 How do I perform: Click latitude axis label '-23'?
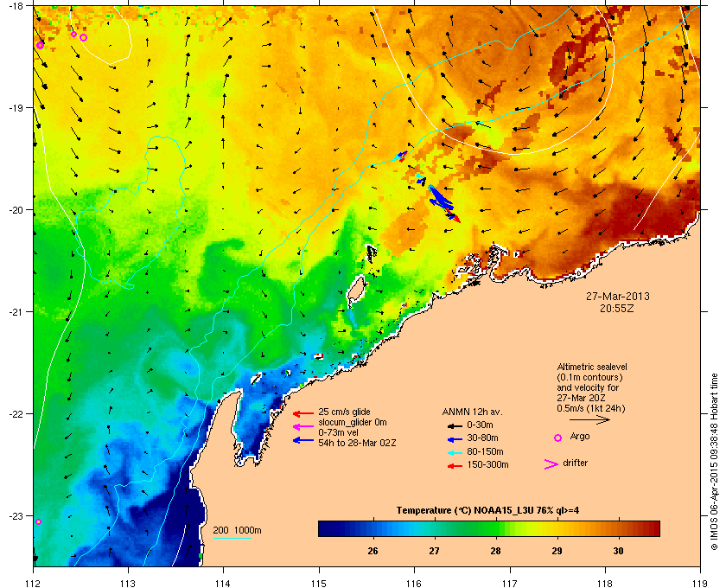(x=16, y=515)
